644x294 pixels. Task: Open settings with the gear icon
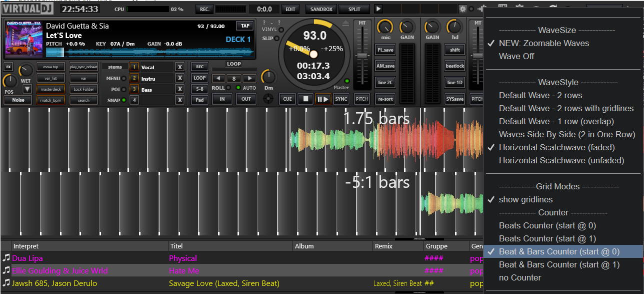pos(463,9)
